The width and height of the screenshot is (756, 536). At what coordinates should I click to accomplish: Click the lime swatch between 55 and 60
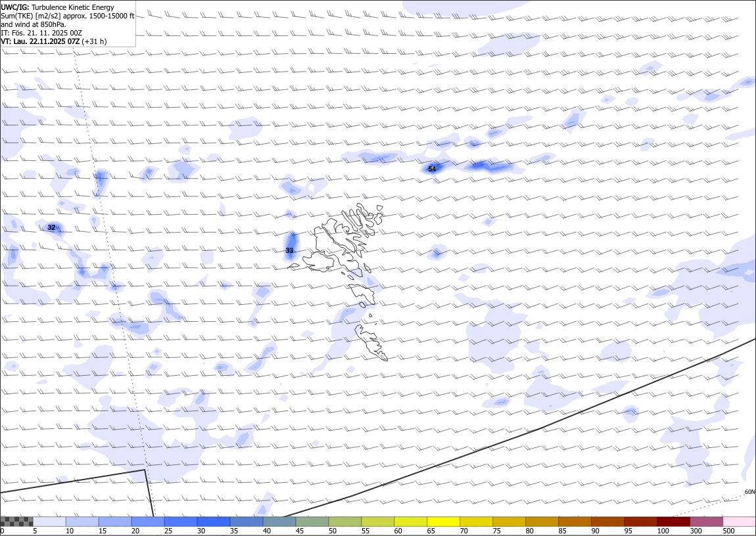377,522
